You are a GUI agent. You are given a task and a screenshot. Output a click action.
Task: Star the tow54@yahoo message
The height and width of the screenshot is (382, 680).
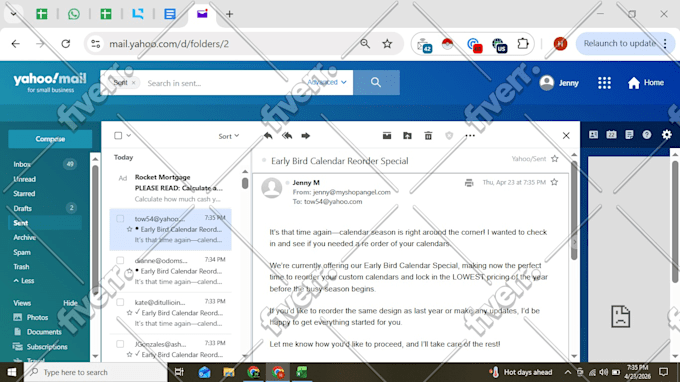[x=129, y=229]
